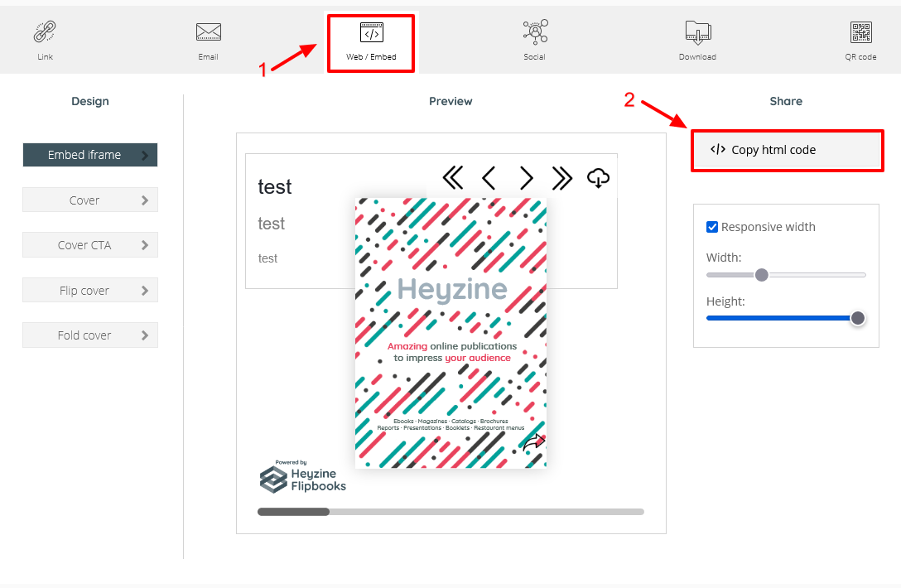Expand the Flip cover design option
This screenshot has height=588, width=901.
click(90, 291)
